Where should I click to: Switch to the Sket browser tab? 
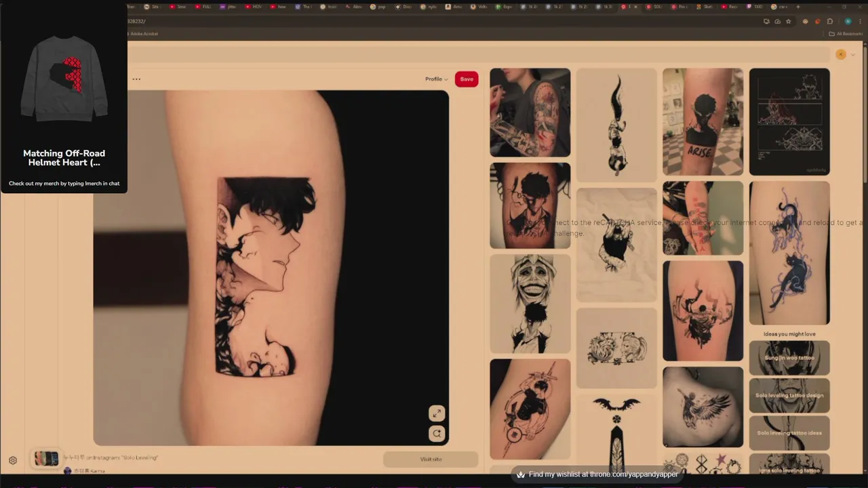point(704,7)
